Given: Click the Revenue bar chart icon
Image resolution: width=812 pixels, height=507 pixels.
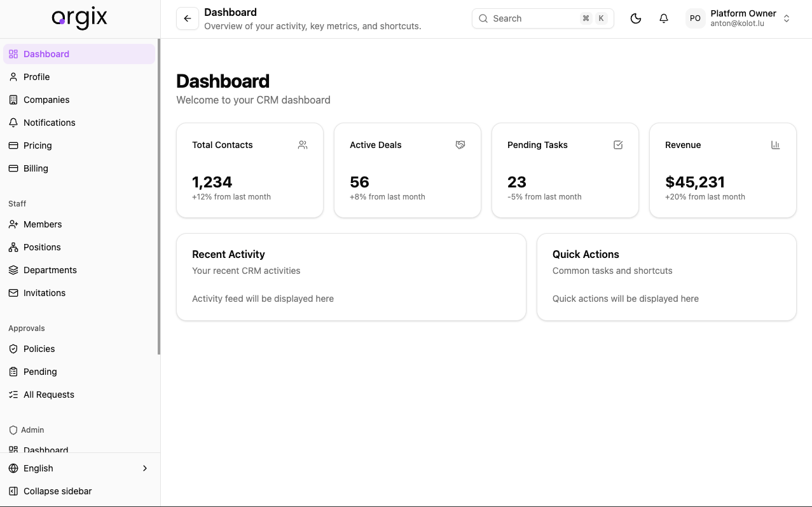Looking at the screenshot, I should tap(775, 145).
